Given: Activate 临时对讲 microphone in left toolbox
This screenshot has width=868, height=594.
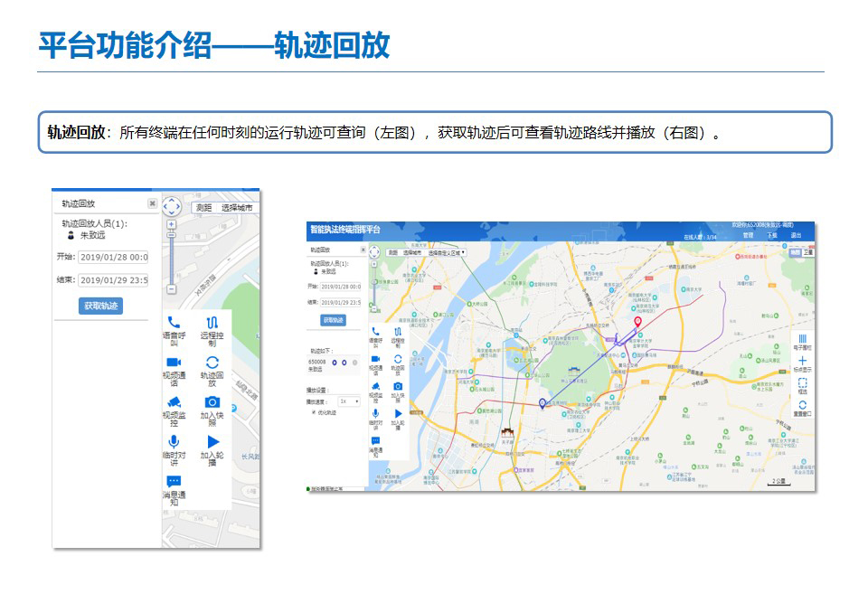Looking at the screenshot, I should tap(174, 442).
